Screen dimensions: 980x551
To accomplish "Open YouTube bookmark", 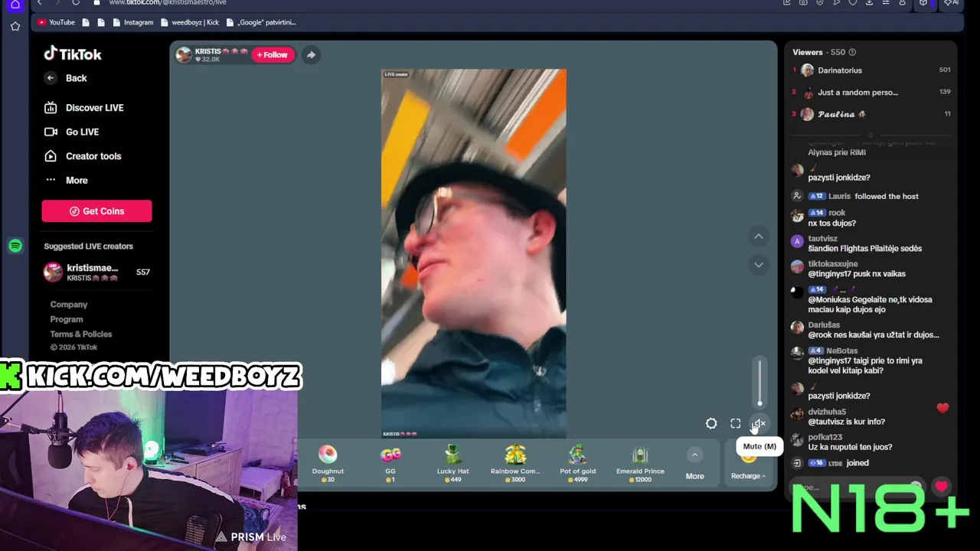I will pyautogui.click(x=56, y=22).
